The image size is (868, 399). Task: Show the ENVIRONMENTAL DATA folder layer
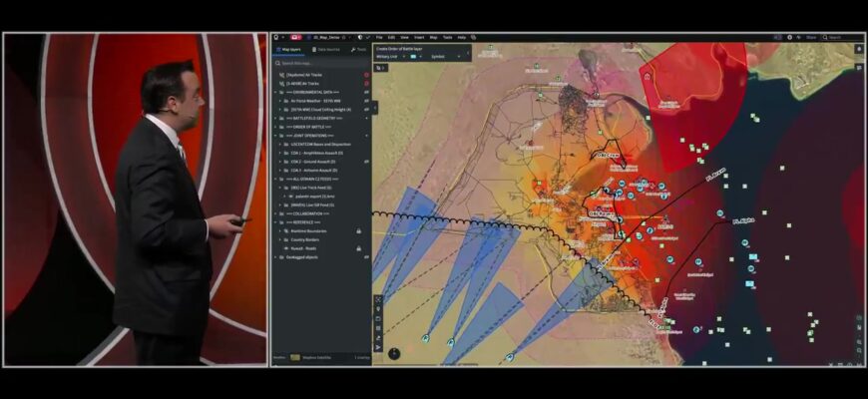[x=366, y=93]
